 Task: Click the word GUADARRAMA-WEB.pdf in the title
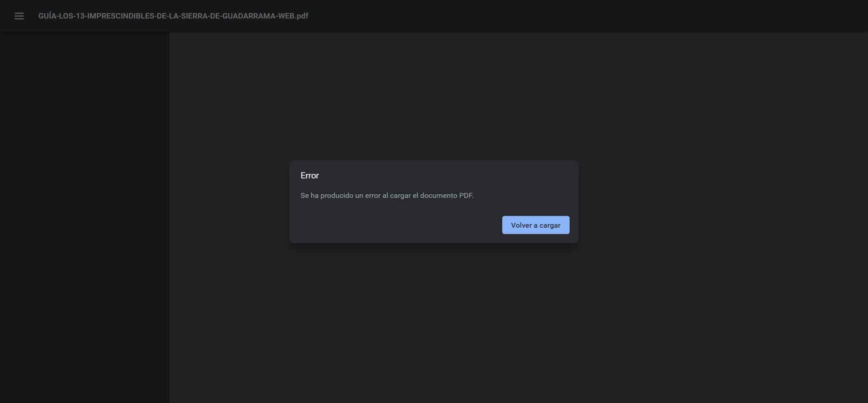click(x=271, y=16)
